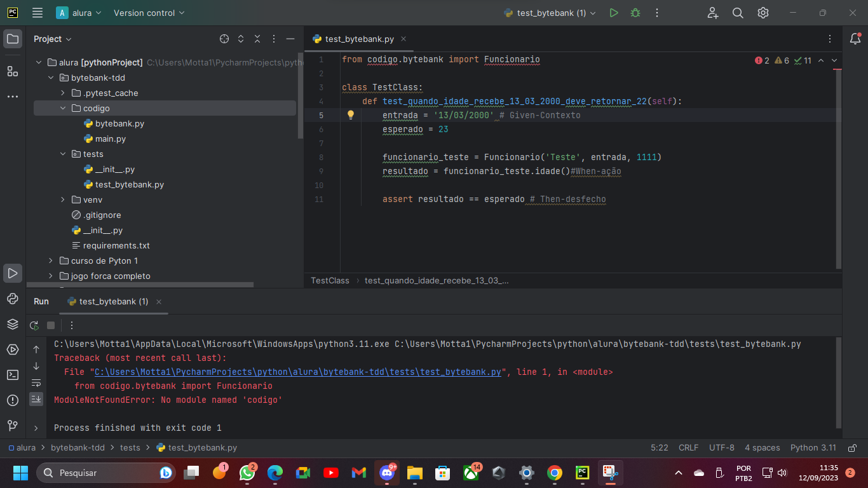The height and width of the screenshot is (488, 868).
Task: Open editor tabs options menu
Action: coord(830,39)
